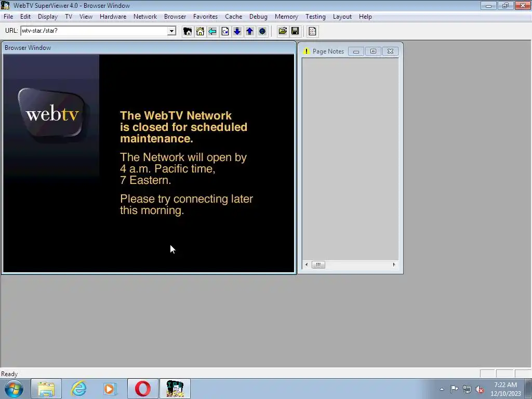Click the URL input field

pos(95,31)
